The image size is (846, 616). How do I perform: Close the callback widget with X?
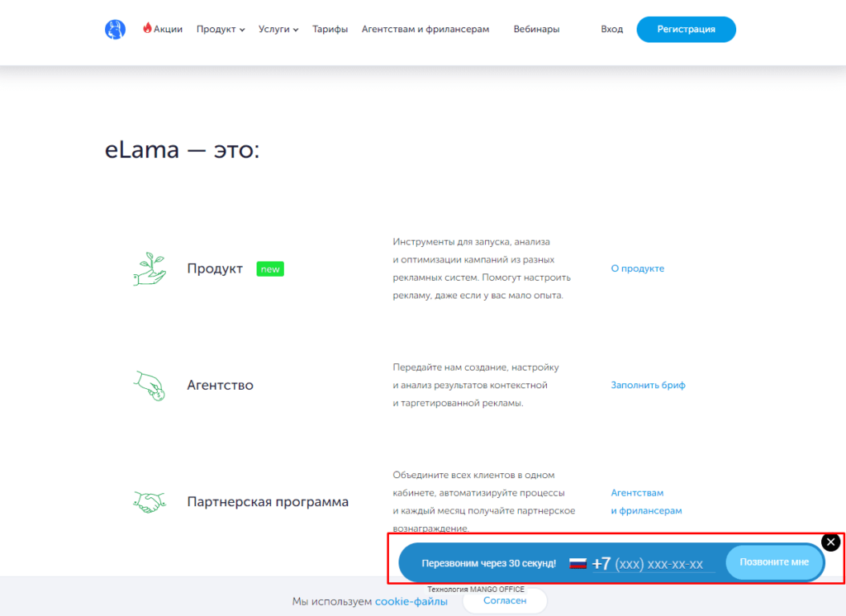(831, 543)
